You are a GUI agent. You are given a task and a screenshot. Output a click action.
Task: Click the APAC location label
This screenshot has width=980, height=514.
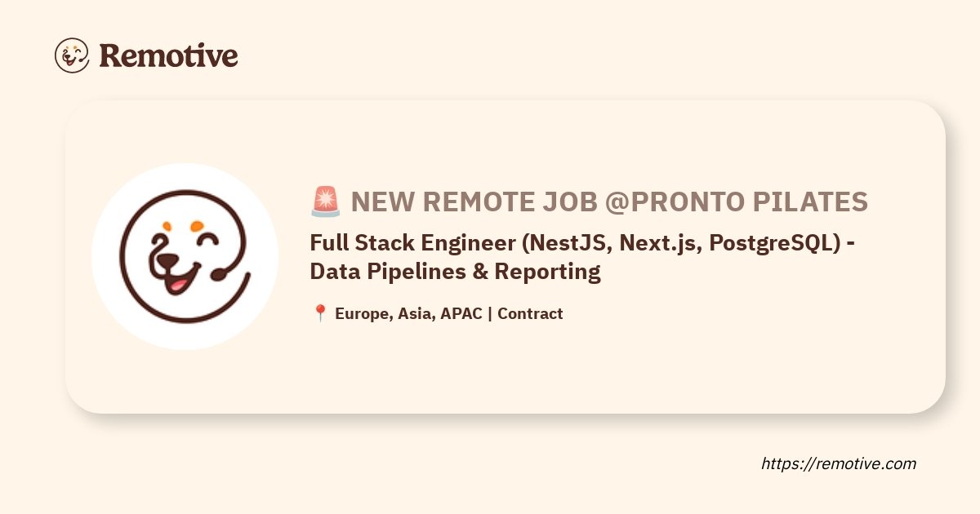[461, 313]
